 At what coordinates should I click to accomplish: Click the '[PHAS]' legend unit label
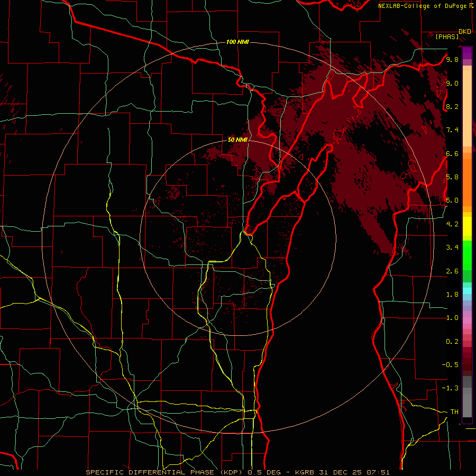(447, 37)
